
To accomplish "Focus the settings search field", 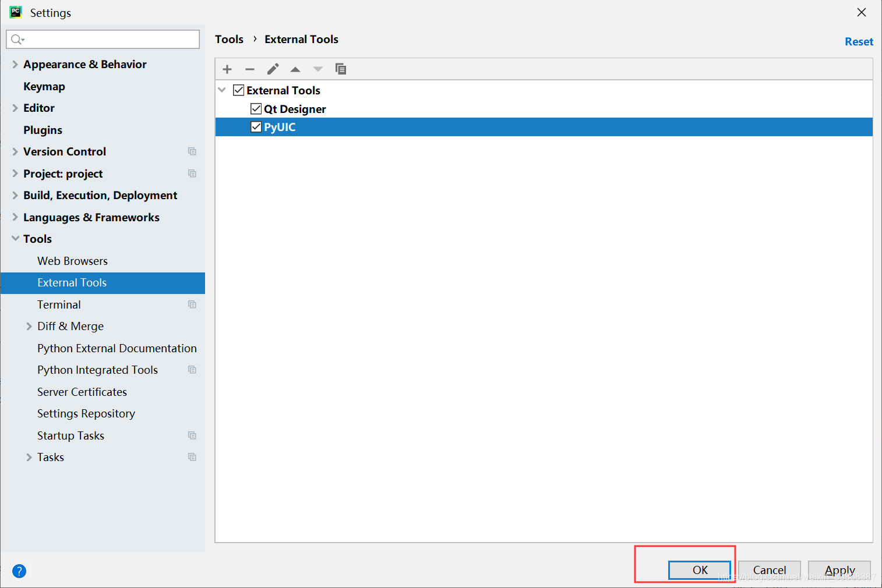I will point(103,39).
